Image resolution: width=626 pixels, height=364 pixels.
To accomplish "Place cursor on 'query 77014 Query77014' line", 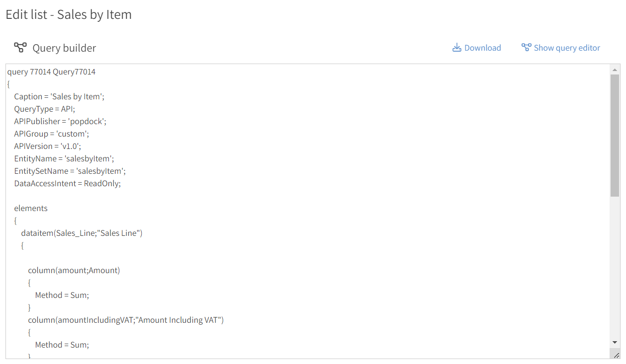I will [51, 72].
